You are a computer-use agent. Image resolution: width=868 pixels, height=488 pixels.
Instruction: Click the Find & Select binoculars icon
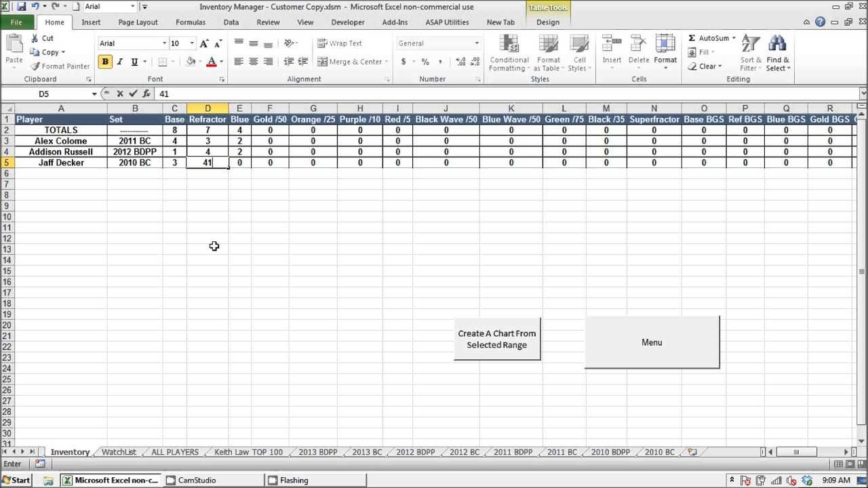[777, 45]
